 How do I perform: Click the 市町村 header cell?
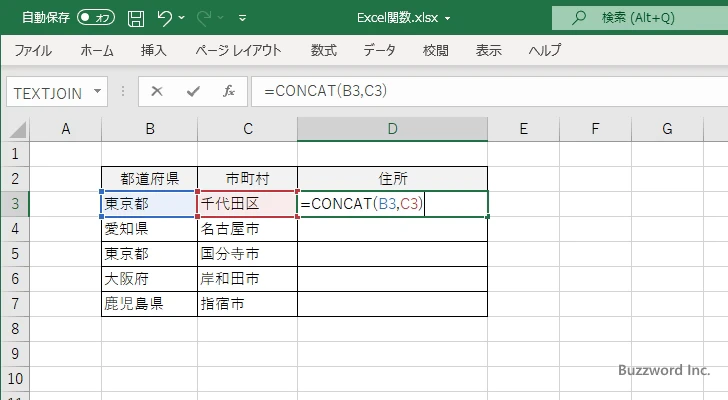coord(247,179)
